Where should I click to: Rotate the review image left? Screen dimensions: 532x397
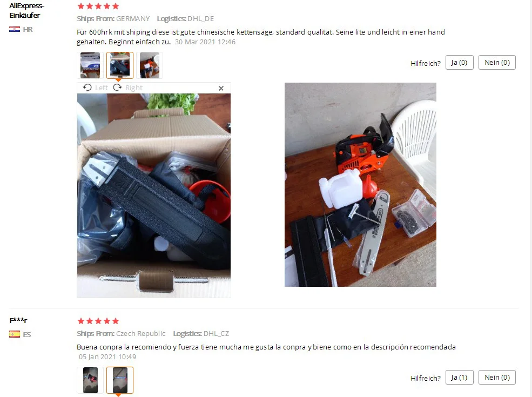point(96,88)
